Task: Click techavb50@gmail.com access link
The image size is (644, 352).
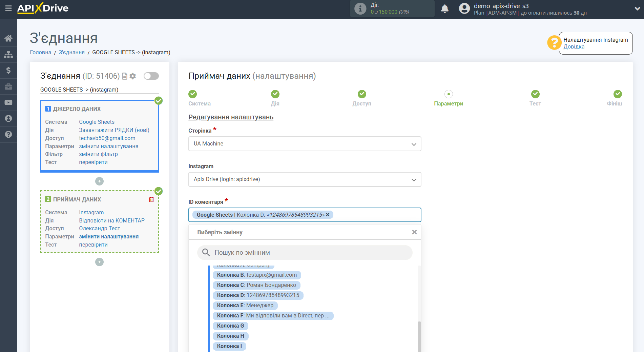Action: tap(107, 138)
